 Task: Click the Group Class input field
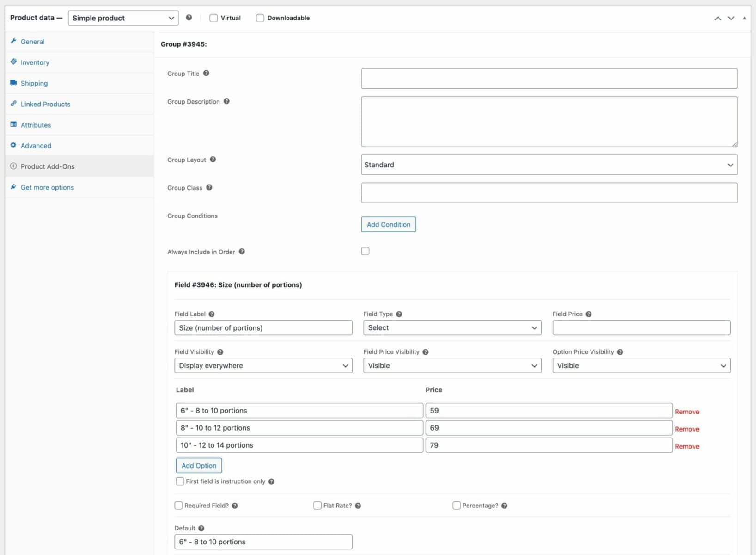pyautogui.click(x=549, y=193)
